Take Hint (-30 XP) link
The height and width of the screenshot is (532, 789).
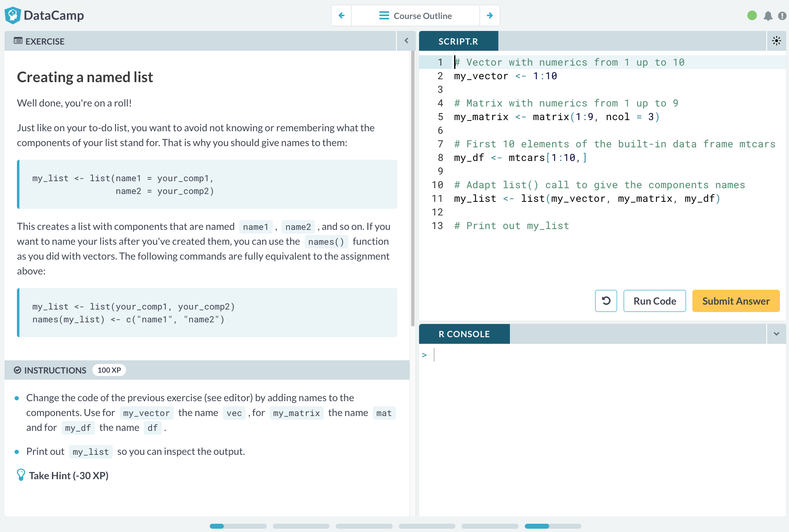(x=69, y=475)
